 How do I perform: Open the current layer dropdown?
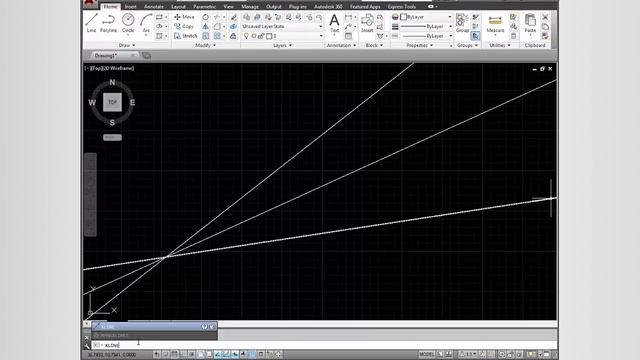click(x=282, y=36)
